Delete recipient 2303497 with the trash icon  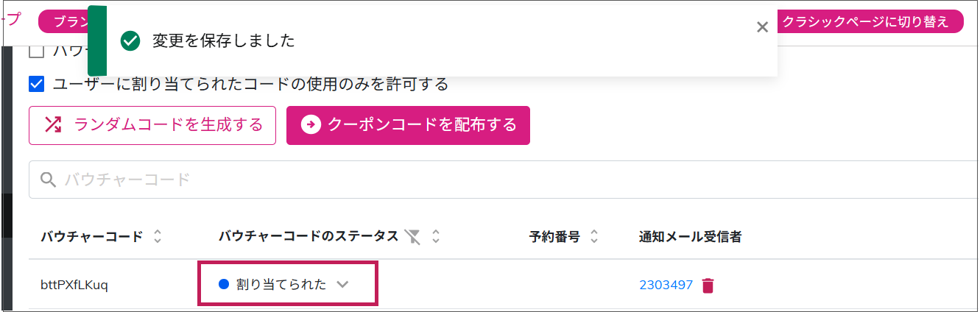click(x=708, y=286)
